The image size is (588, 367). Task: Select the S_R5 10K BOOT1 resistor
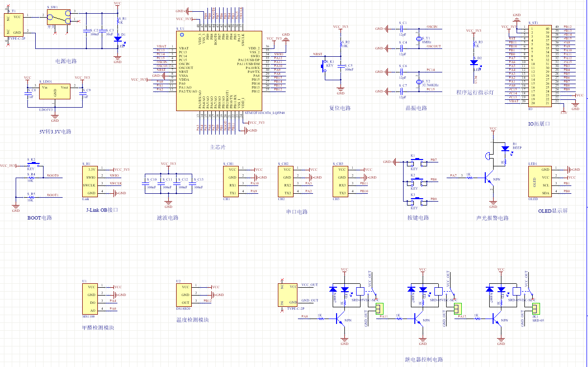(31, 197)
